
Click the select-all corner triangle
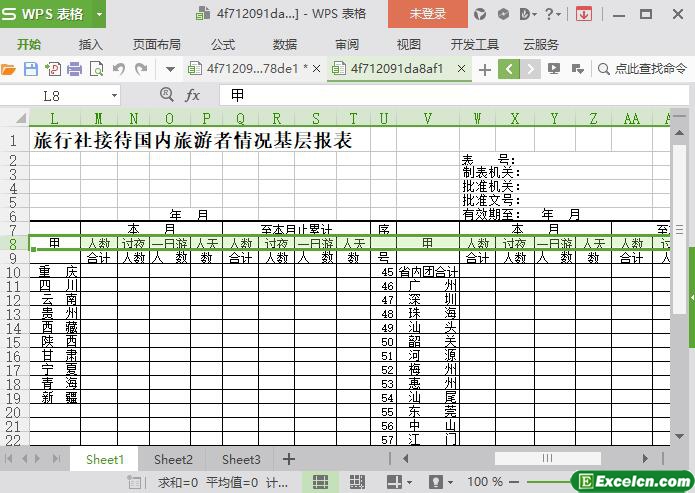coord(21,118)
